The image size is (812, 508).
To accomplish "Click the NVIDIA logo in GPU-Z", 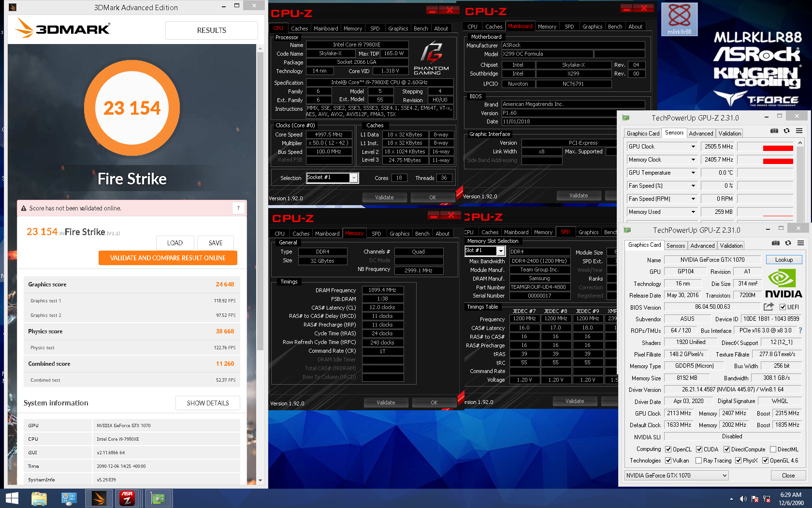I will click(783, 284).
